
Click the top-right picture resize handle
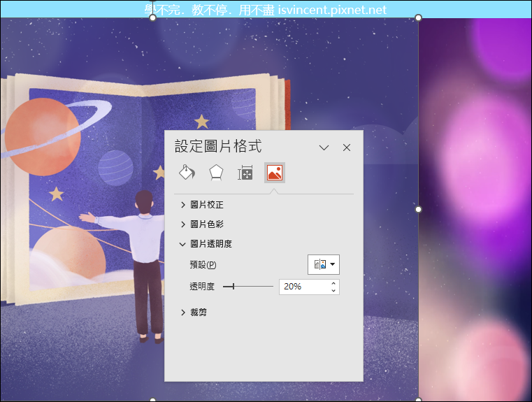click(x=418, y=17)
